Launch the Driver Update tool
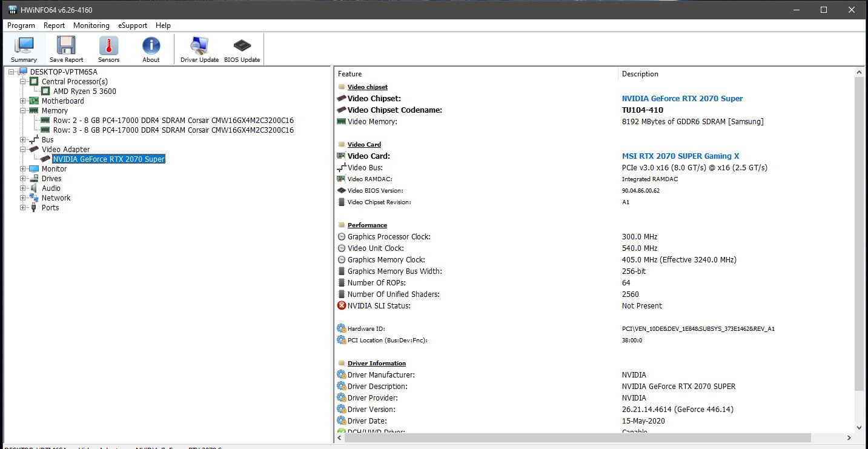Image resolution: width=868 pixels, height=449 pixels. click(x=199, y=49)
